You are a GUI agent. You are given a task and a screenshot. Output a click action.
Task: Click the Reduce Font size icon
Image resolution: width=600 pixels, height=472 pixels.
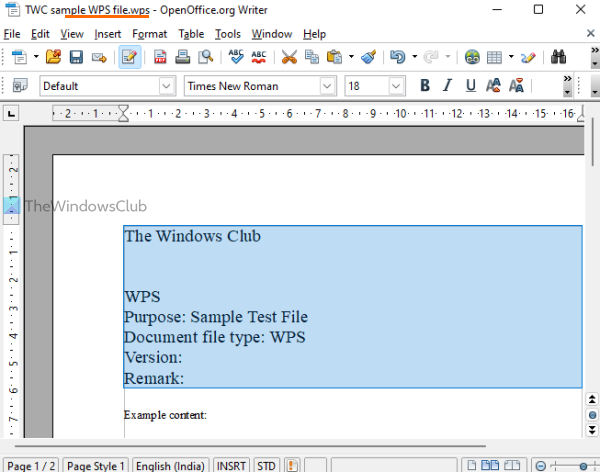tap(516, 85)
